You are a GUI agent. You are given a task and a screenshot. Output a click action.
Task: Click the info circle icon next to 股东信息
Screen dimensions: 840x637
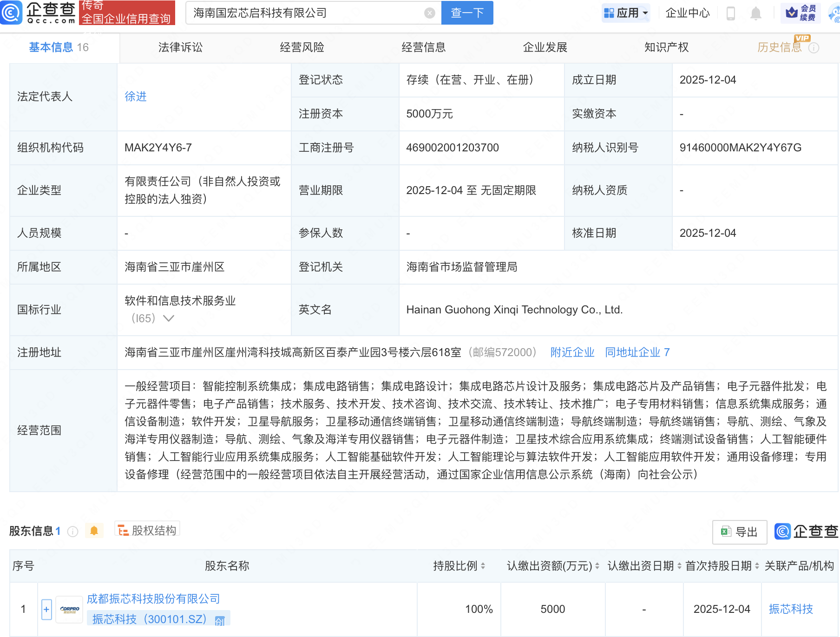[x=73, y=531]
